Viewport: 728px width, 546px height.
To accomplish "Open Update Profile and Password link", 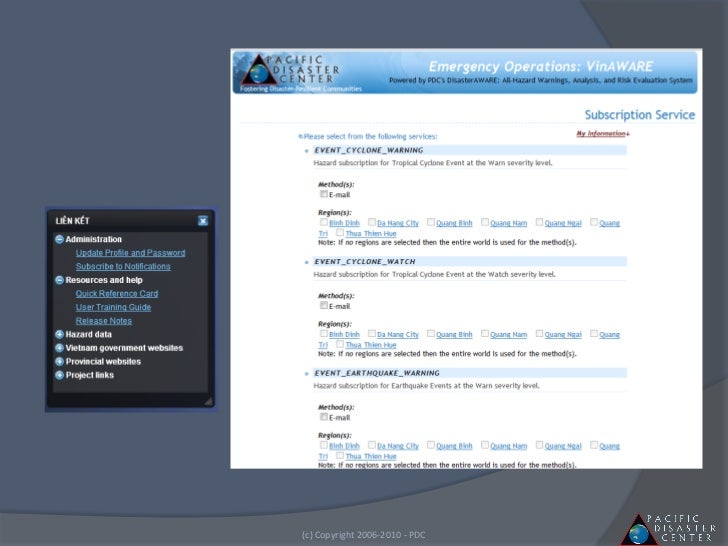I will 130,253.
